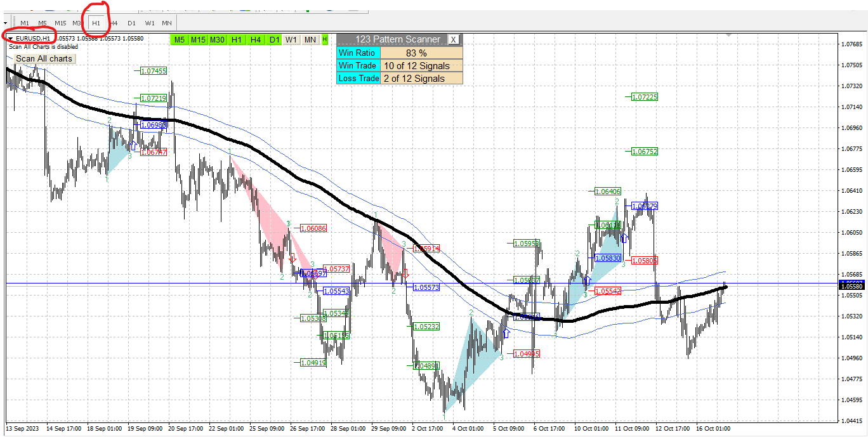Toggle the green H1 scanner button
The height and width of the screenshot is (437, 868).
point(237,39)
